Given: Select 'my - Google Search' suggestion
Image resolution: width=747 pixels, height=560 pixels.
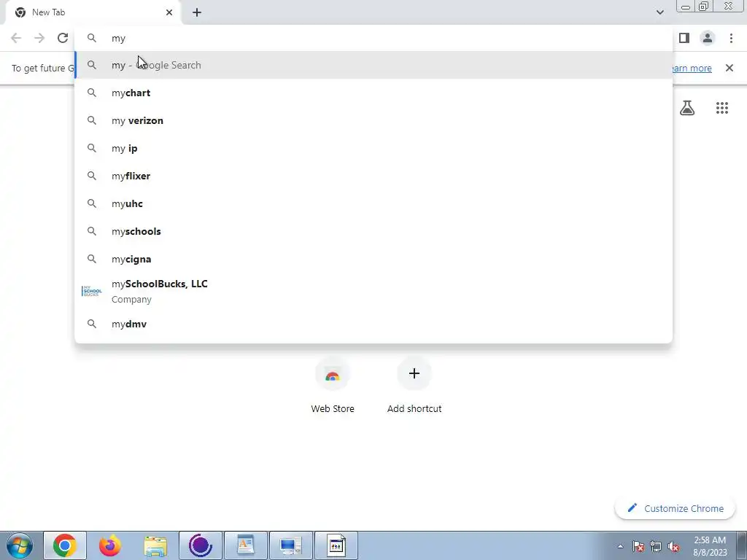Looking at the screenshot, I should [x=373, y=65].
